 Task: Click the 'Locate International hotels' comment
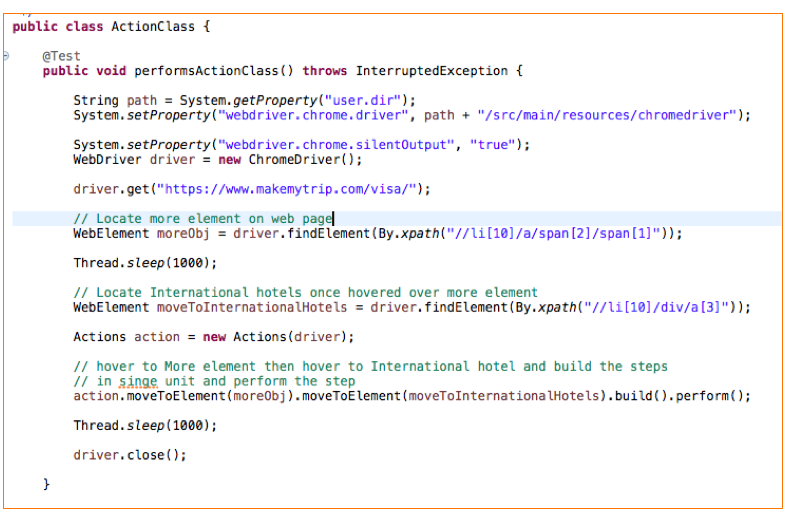[305, 293]
